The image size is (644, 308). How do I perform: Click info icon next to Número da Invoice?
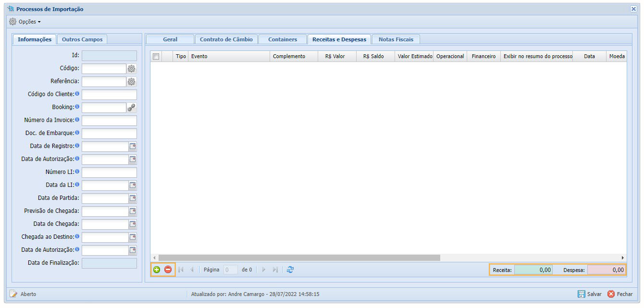pyautogui.click(x=77, y=119)
